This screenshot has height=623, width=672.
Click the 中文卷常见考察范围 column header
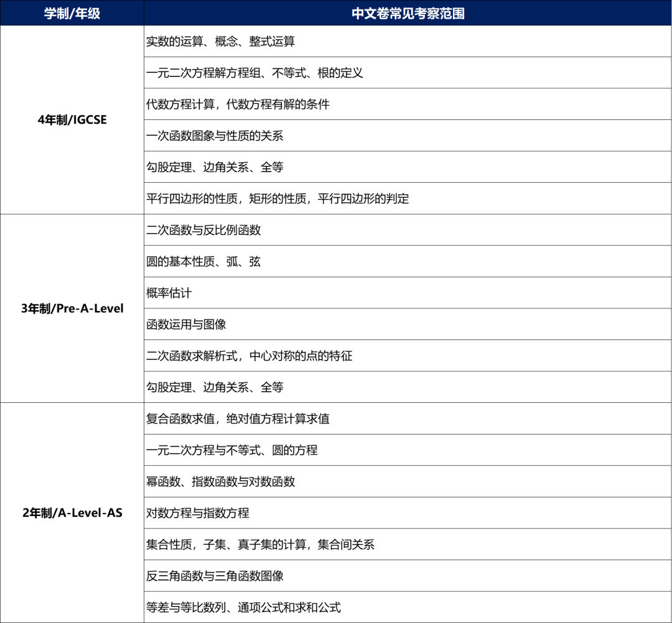tap(408, 13)
